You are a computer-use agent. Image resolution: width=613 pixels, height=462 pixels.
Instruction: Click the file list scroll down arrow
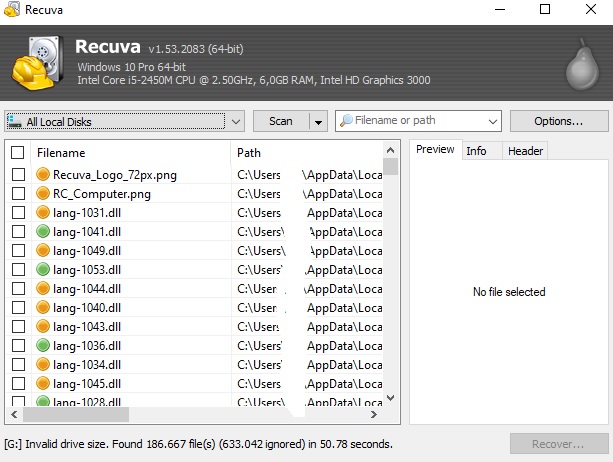coord(390,398)
